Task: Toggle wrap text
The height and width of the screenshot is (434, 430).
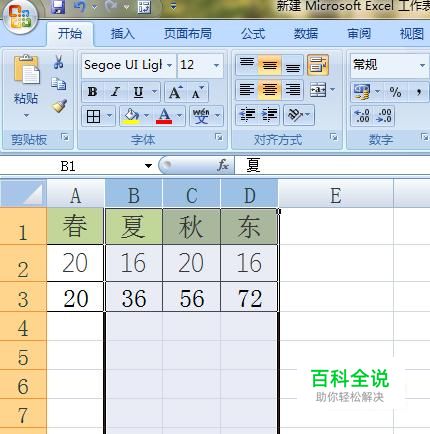Action: click(x=318, y=65)
